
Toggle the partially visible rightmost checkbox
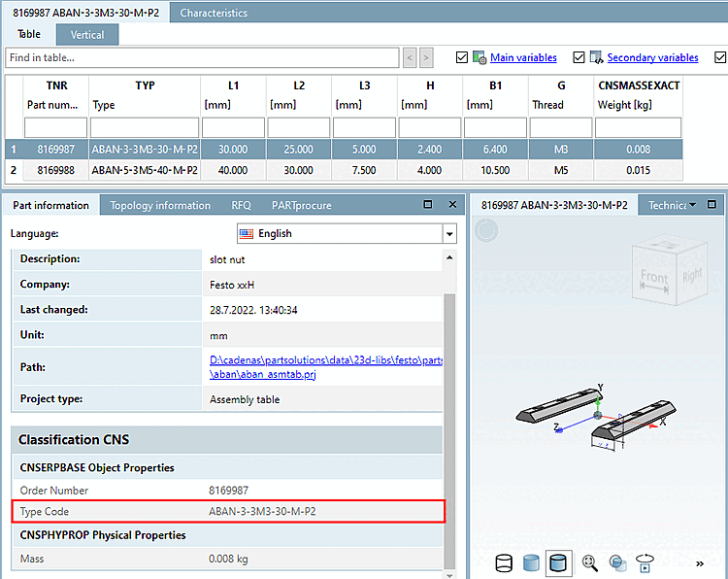coord(720,57)
